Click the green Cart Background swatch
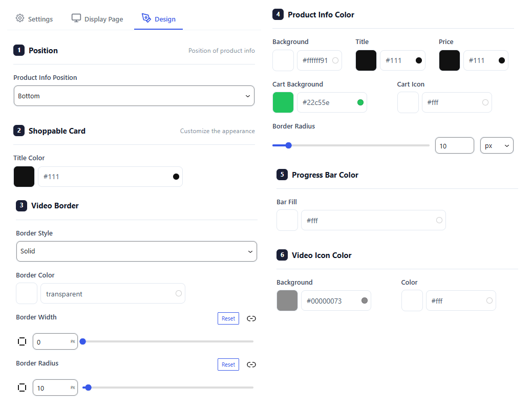Screen dimensions: 532x408 [x=283, y=102]
